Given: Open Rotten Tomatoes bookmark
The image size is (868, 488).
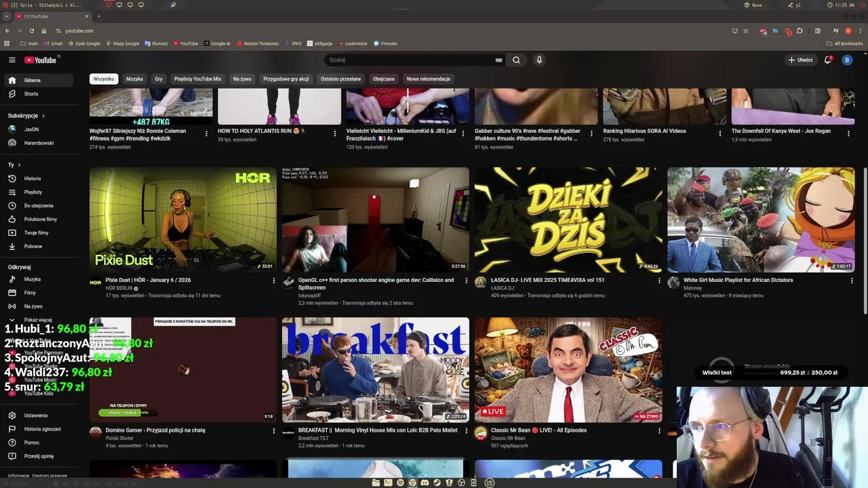Looking at the screenshot, I should click(258, 43).
